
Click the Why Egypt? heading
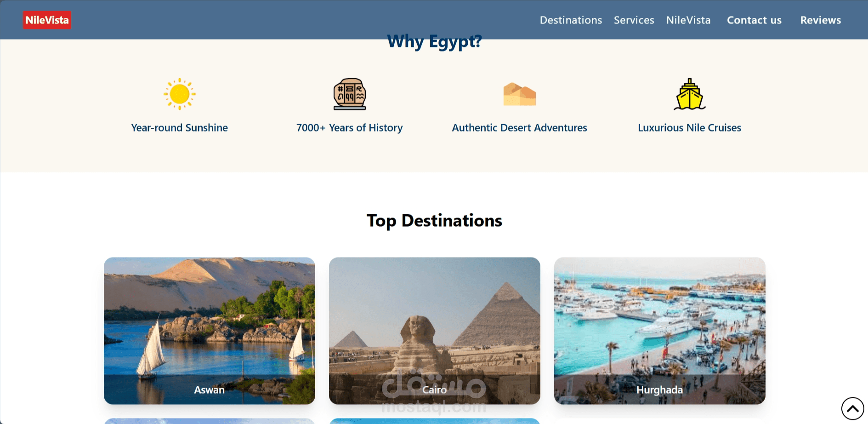pos(435,42)
